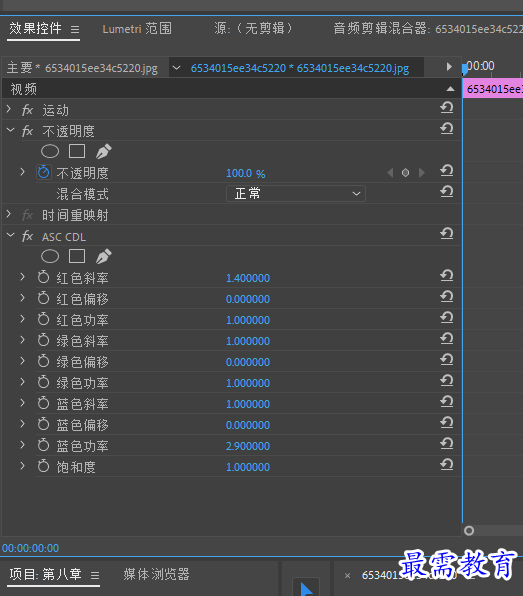Expand the 饱和度 parameter

tap(23, 466)
